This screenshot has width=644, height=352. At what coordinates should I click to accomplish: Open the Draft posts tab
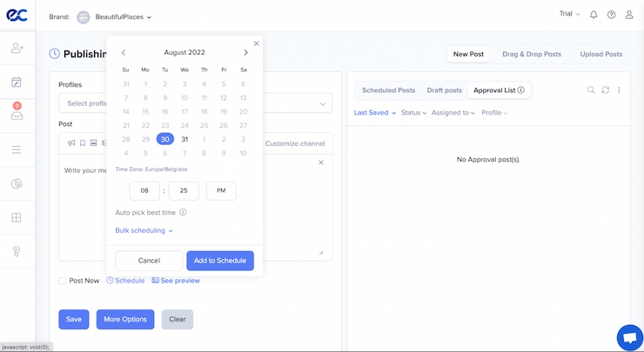click(x=444, y=90)
